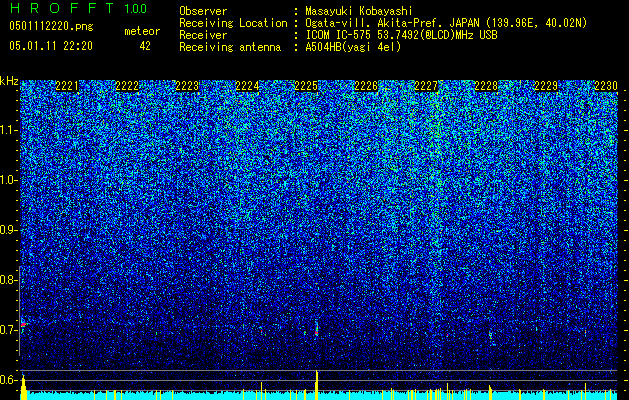Click the 2224 time marker
The height and width of the screenshot is (400, 629).
247,86
